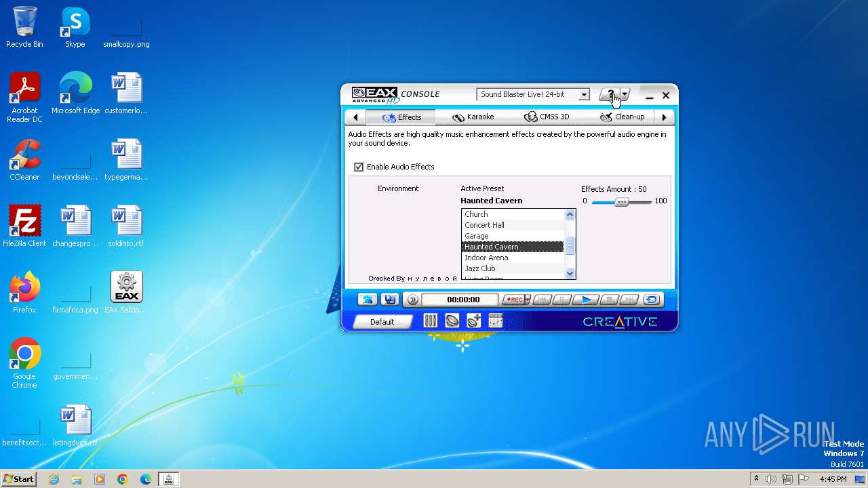Skip to previous track

pyautogui.click(x=542, y=300)
